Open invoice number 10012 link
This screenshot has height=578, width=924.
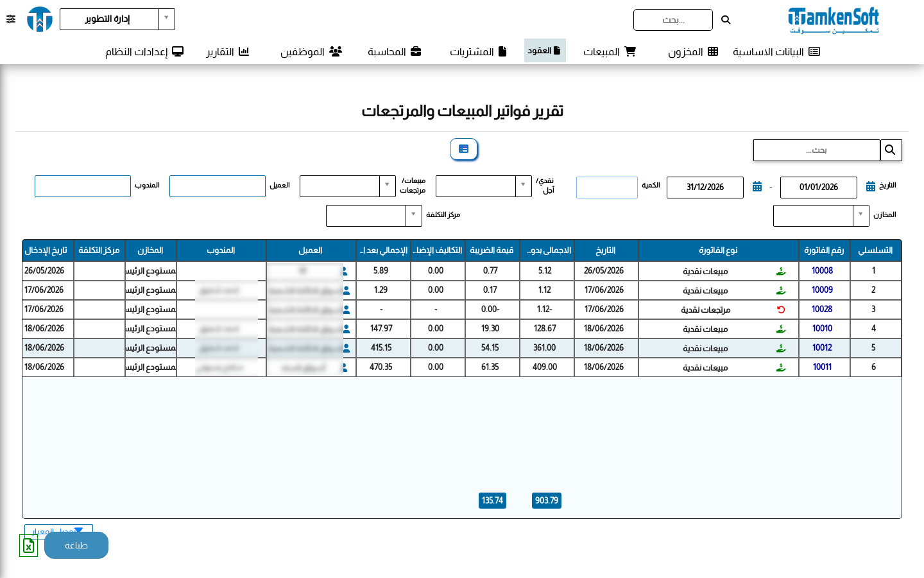click(822, 348)
